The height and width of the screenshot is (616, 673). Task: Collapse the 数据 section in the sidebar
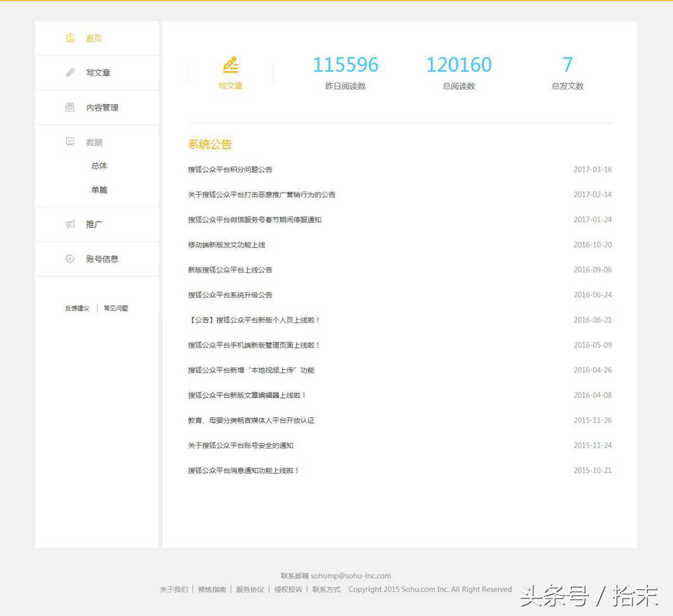tap(94, 142)
